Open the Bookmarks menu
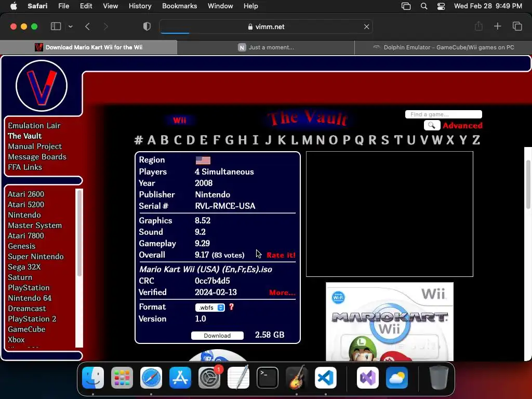Screen dimensions: 532x399 point(179,6)
